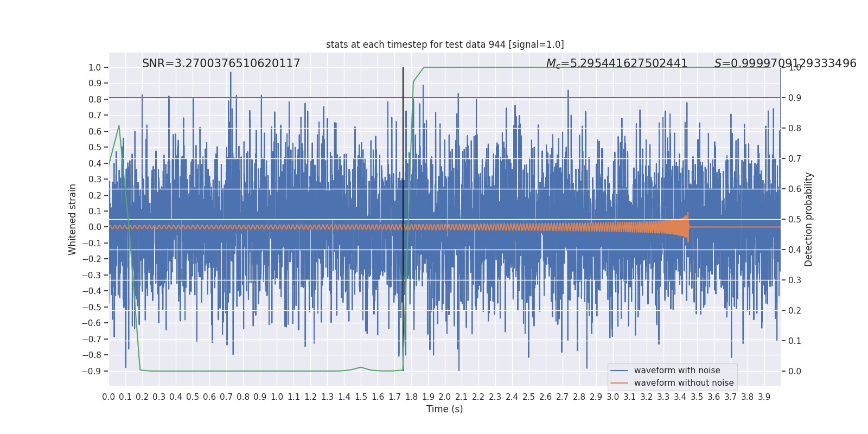868x434 pixels.
Task: Select the 'waveform without noise' legend label
Action: coord(684,383)
